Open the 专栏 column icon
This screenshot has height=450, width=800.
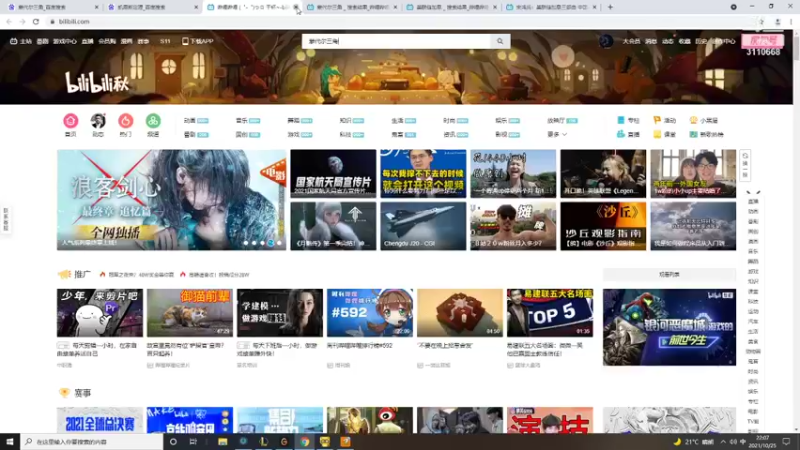tap(621, 120)
